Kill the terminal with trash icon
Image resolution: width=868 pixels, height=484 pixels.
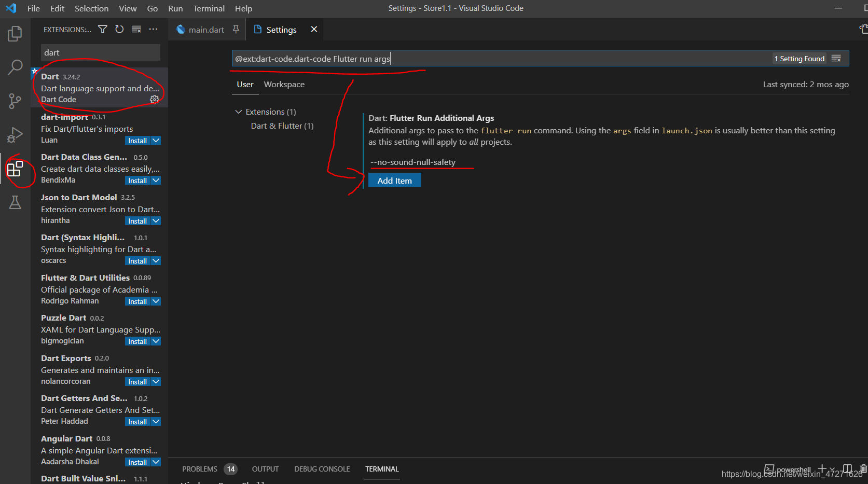(863, 468)
